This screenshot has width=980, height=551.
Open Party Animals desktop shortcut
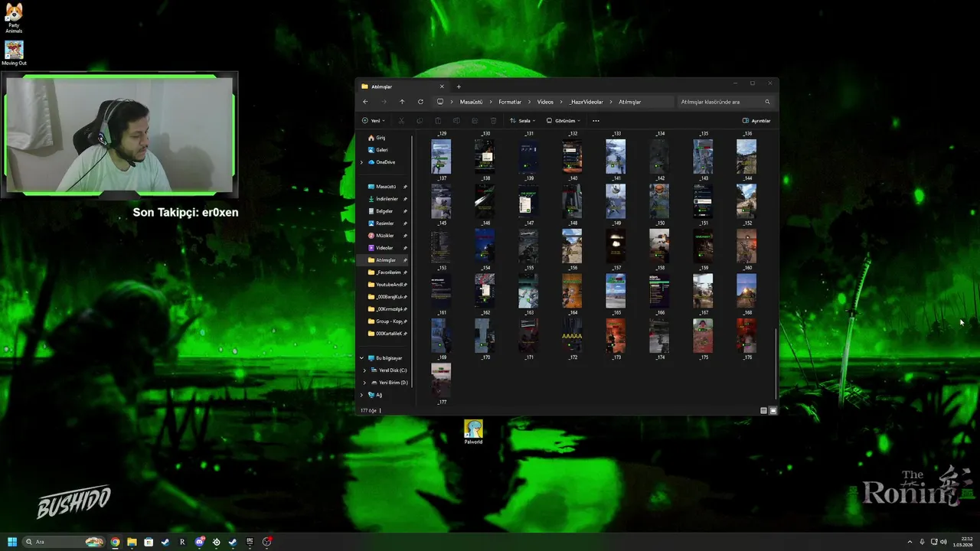click(14, 18)
